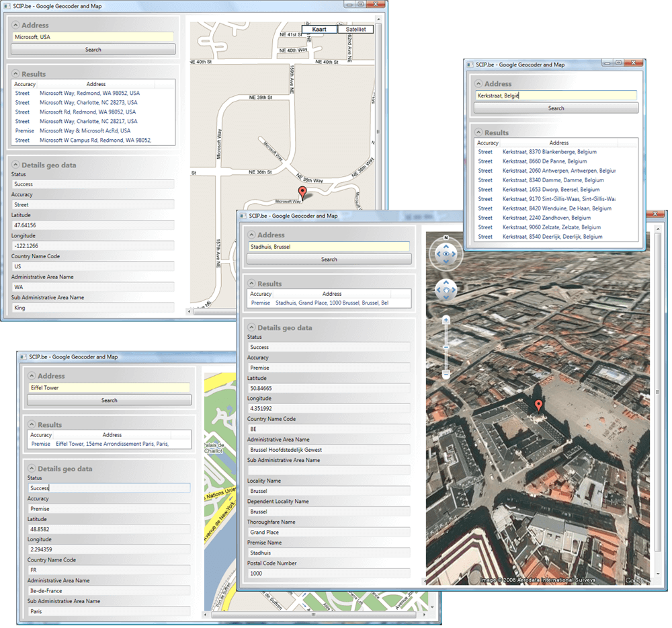Click the address field containing Stadhuis, Brussel

(x=329, y=247)
